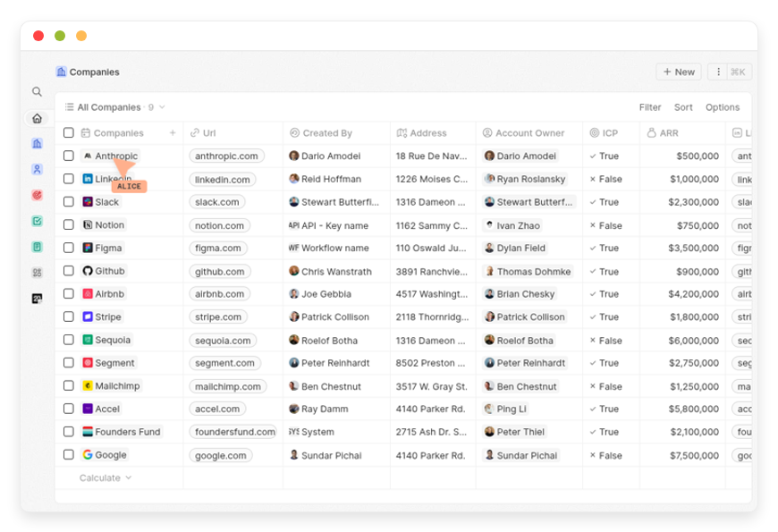Open the ARR column header menu
The height and width of the screenshot is (532, 778).
point(682,133)
